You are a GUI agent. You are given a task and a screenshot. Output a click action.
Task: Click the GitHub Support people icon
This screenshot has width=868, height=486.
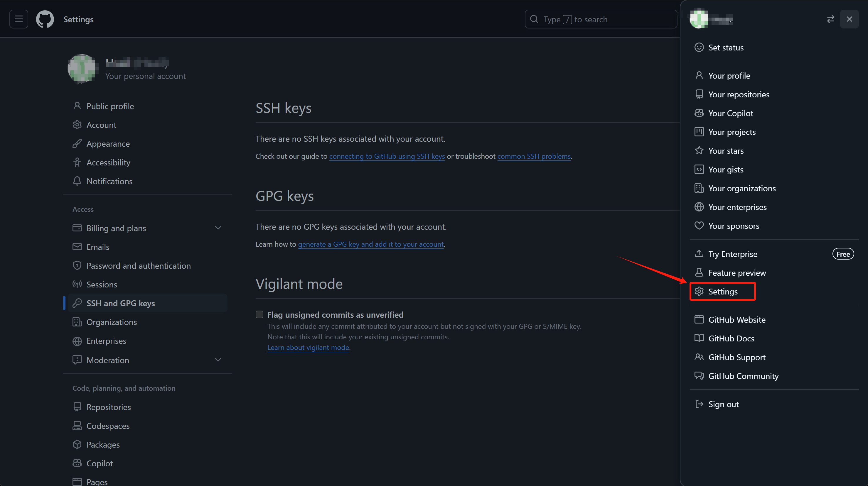699,357
